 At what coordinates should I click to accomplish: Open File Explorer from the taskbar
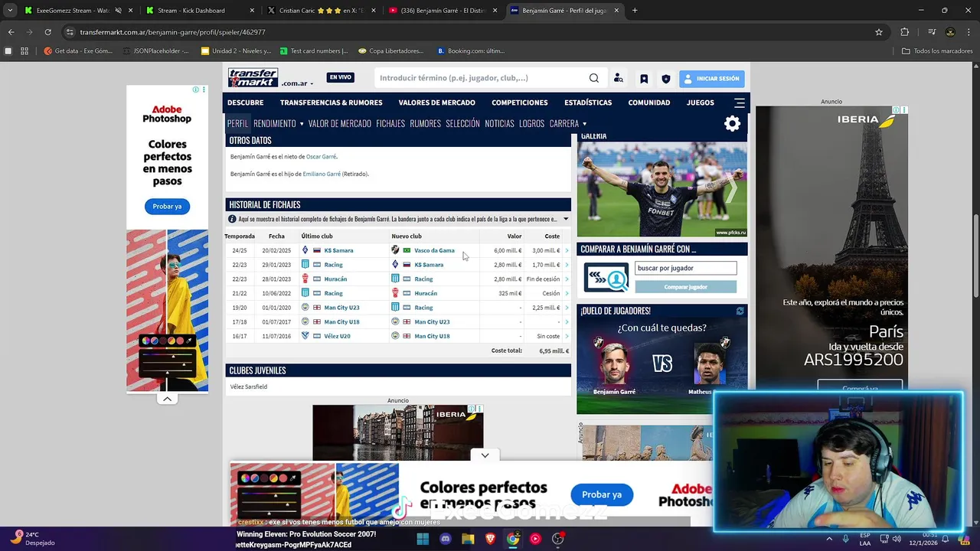click(468, 539)
